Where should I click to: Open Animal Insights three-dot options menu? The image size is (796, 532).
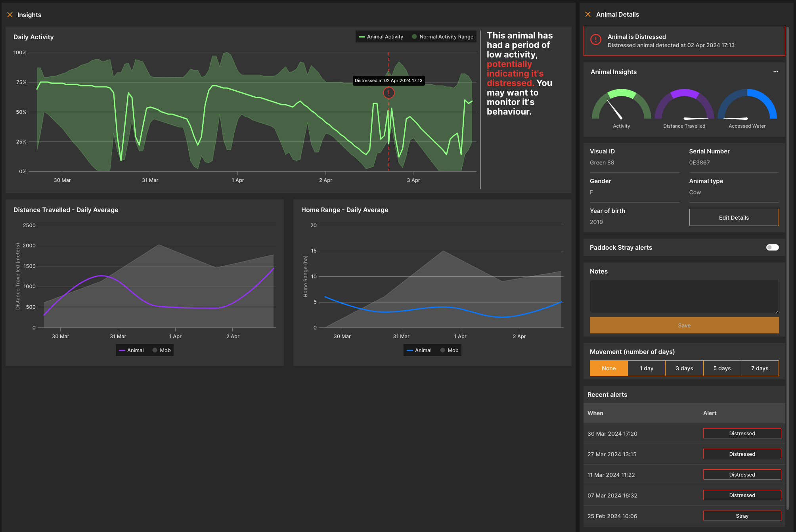[775, 72]
